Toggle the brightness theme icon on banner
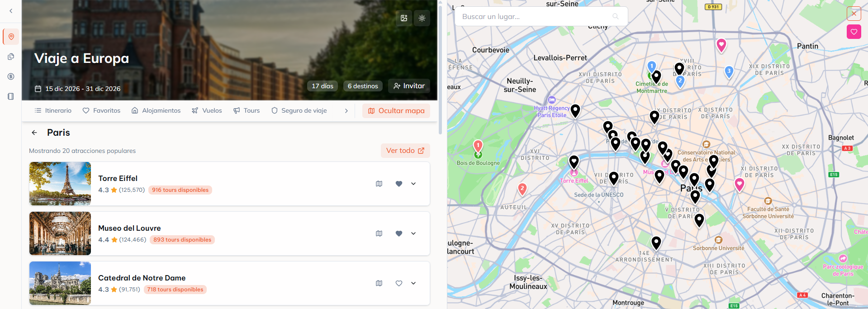This screenshot has height=309, width=868. 422,18
